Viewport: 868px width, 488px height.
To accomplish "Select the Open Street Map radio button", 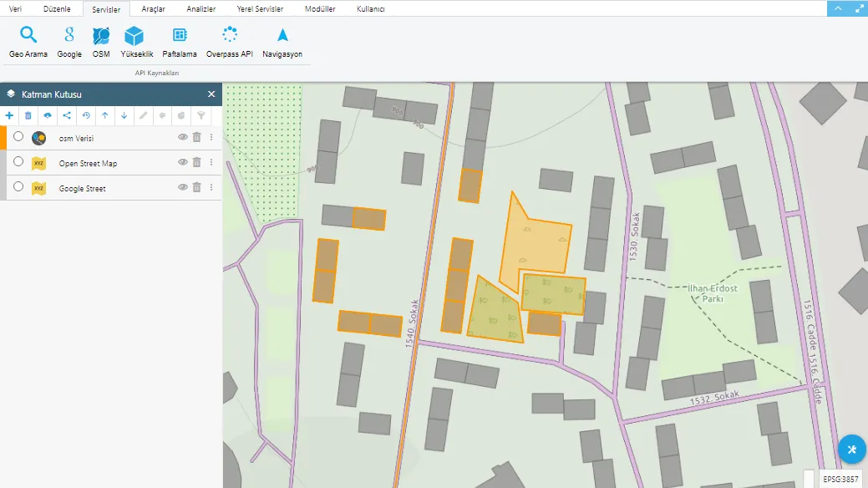I will [x=18, y=161].
